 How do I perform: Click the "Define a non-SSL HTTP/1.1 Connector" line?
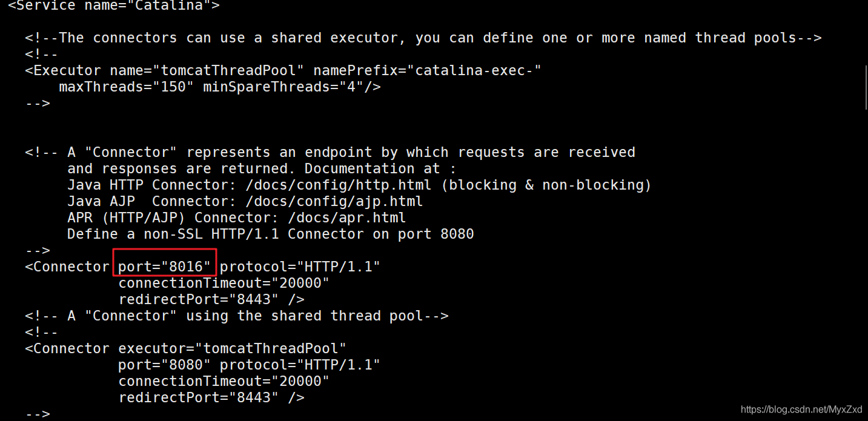click(x=270, y=234)
